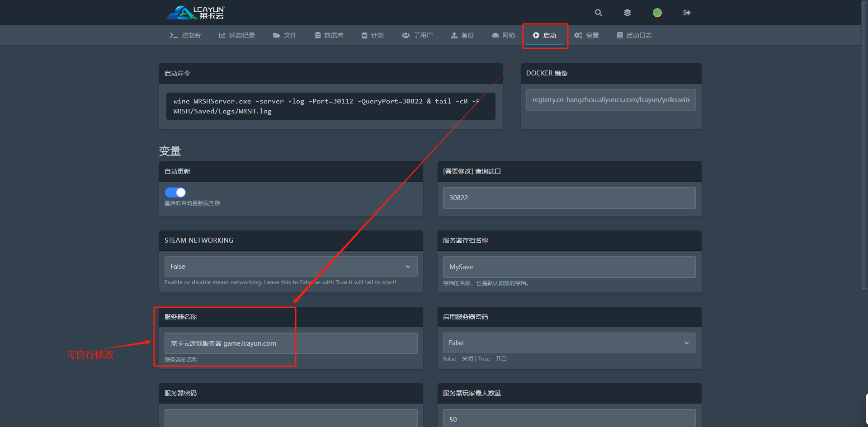Click the DOCKER 镜像 registry field
Screen dimensions: 868x427
[611, 100]
